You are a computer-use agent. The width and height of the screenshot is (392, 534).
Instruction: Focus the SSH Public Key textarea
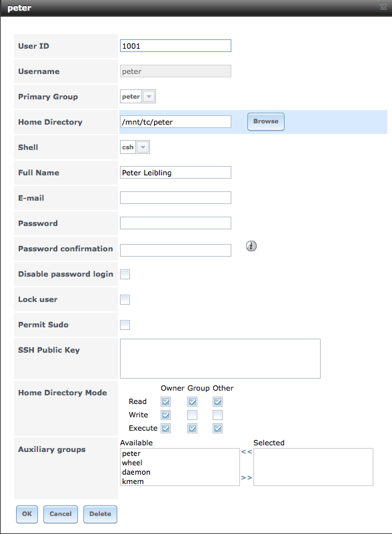220,358
